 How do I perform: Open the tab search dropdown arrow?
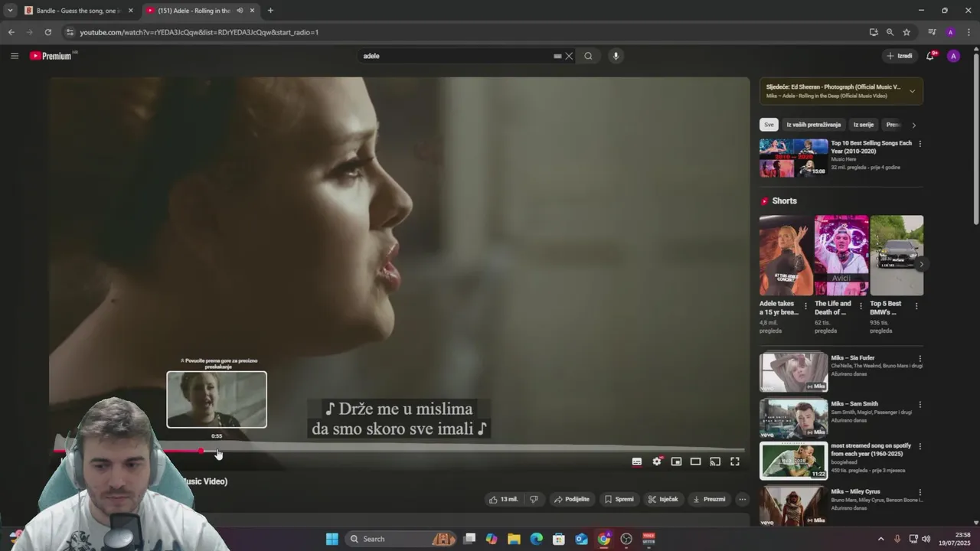coord(10,11)
